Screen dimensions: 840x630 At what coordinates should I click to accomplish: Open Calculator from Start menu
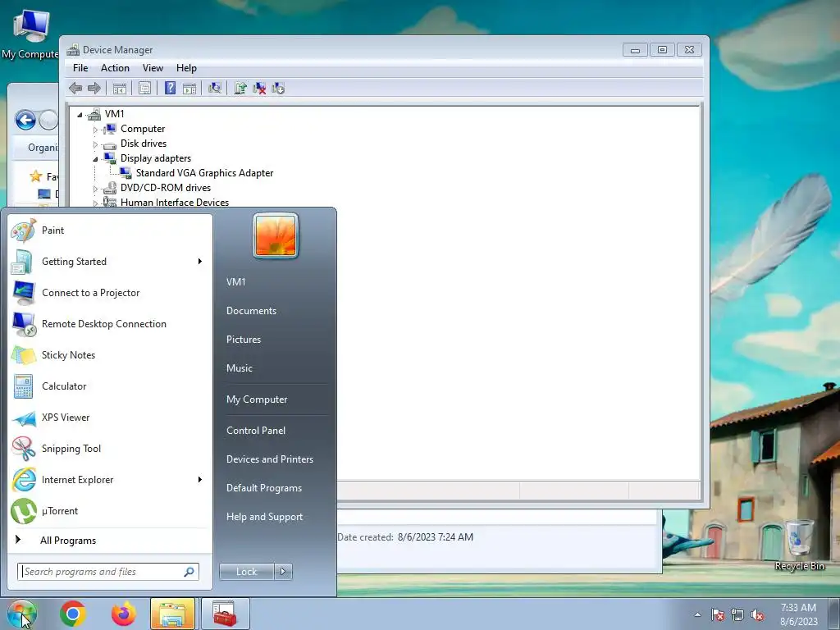pyautogui.click(x=111, y=386)
